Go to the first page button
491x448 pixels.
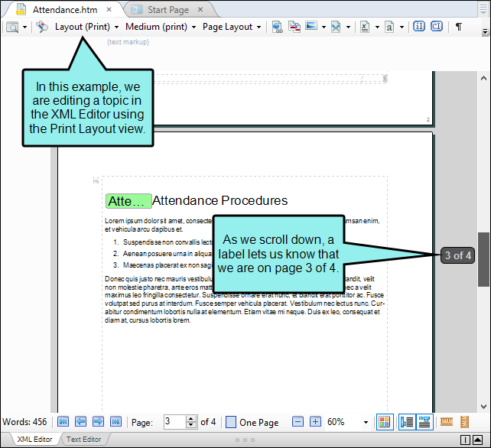[x=63, y=422]
